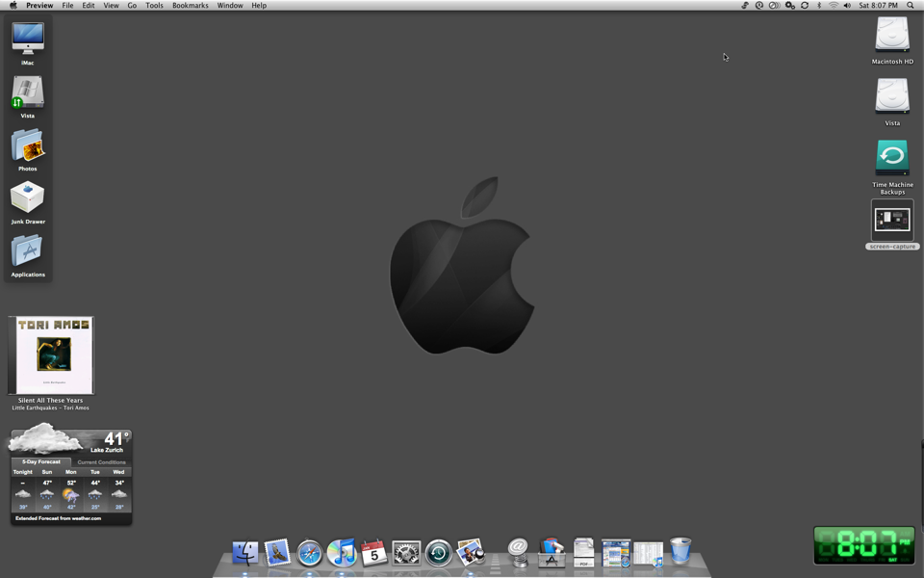Viewport: 924px width, 578px height.
Task: Open Spotlight search magnifier
Action: 911,6
